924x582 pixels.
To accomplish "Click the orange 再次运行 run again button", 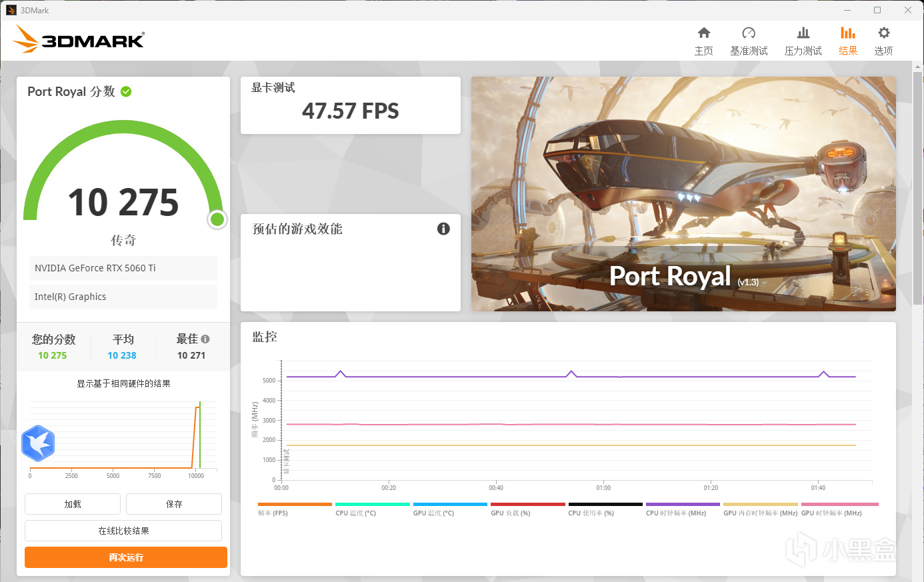I will coord(126,557).
